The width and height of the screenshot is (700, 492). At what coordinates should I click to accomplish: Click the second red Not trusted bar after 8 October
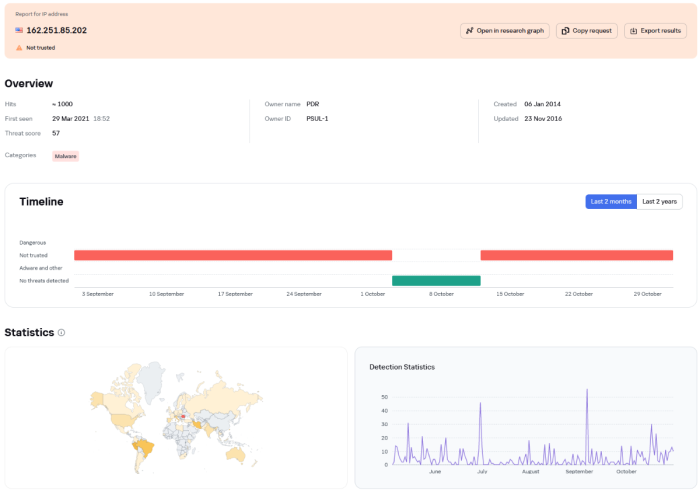(576, 255)
